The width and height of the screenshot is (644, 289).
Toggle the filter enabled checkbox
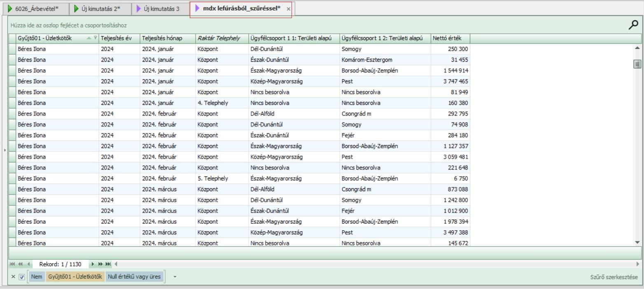(x=22, y=277)
